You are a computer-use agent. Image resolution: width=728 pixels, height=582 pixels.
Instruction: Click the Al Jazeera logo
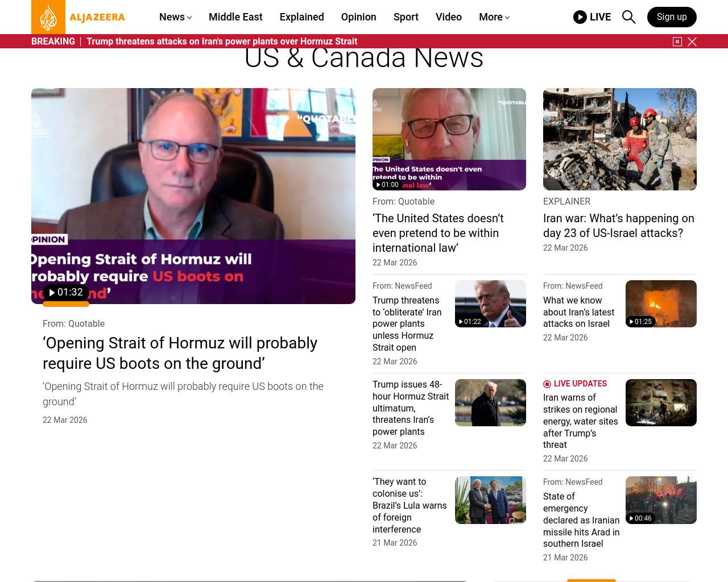click(78, 17)
